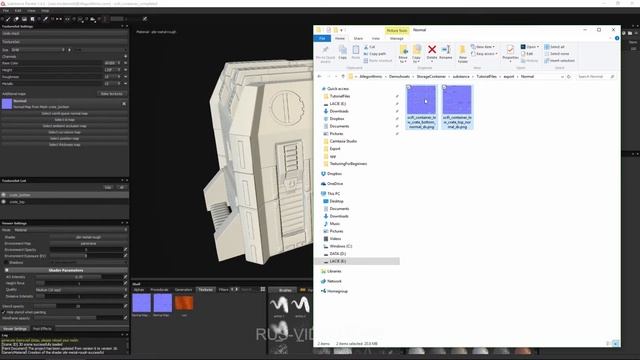Click Select none in Explorer ribbon
The width and height of the screenshot is (640, 360).
point(557,53)
